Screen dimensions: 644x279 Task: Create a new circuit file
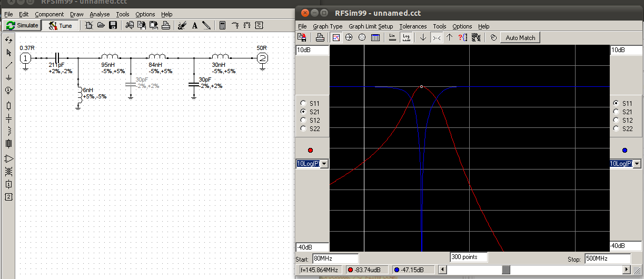click(x=89, y=25)
